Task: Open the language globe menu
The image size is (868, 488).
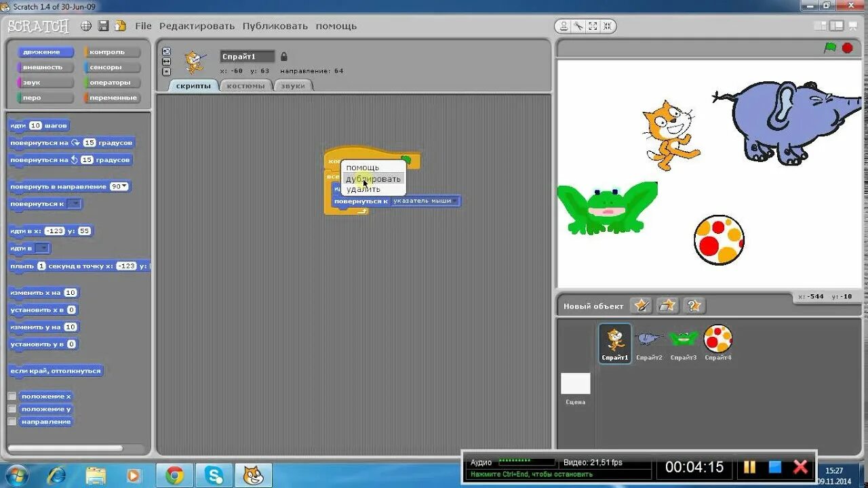Action: 86,26
